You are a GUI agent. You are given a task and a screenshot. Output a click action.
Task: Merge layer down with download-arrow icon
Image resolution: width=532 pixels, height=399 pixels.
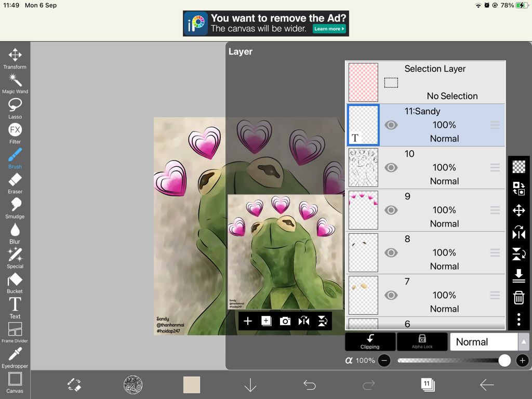click(519, 275)
